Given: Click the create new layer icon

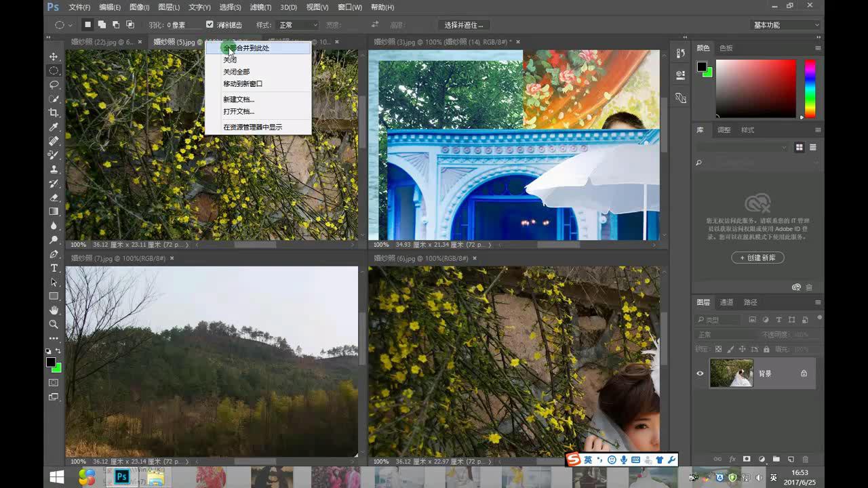Looking at the screenshot, I should 791,459.
